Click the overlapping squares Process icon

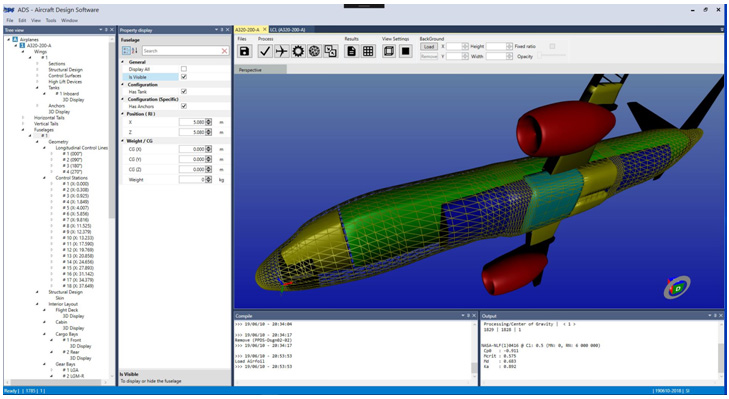(x=331, y=51)
